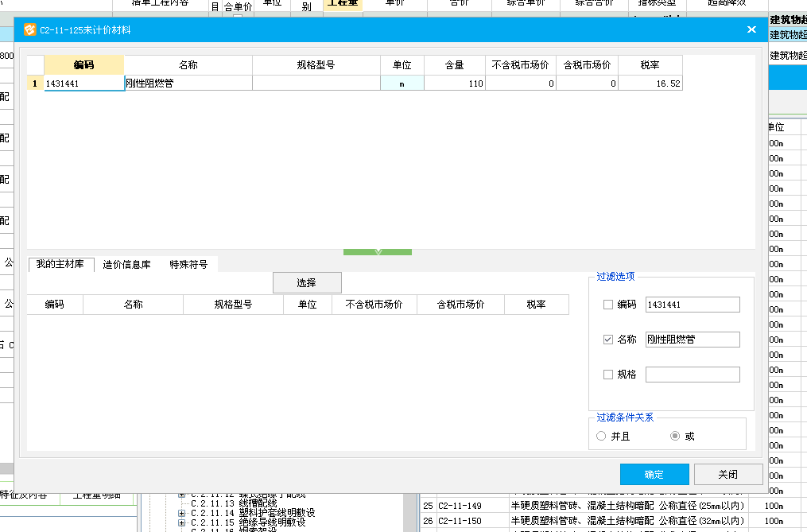Click the 含税市场价 header in lower table
The image size is (807, 532).
point(460,305)
